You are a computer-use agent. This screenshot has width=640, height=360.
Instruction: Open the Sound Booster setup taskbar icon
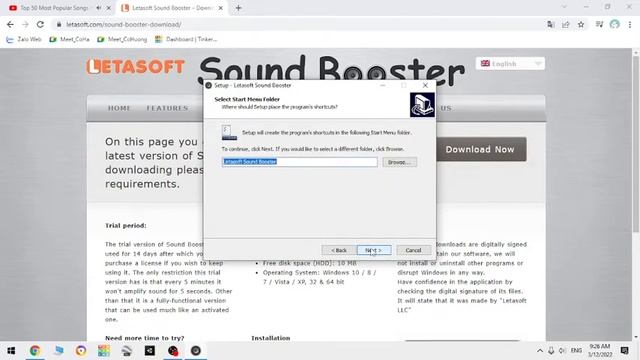(196, 351)
